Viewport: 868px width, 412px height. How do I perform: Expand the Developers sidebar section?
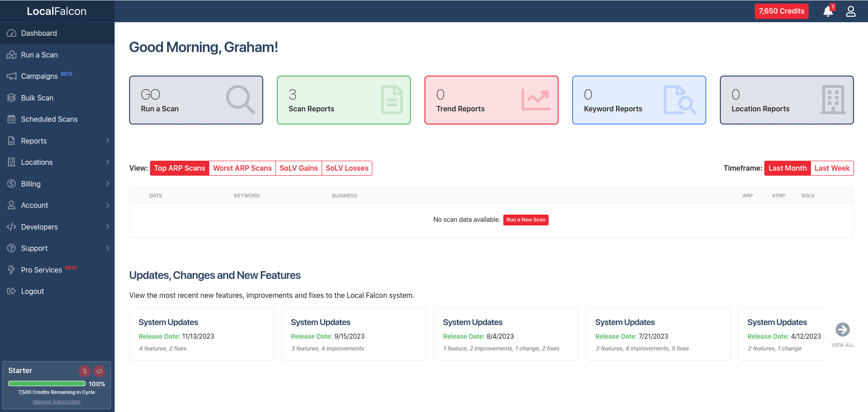pos(39,227)
